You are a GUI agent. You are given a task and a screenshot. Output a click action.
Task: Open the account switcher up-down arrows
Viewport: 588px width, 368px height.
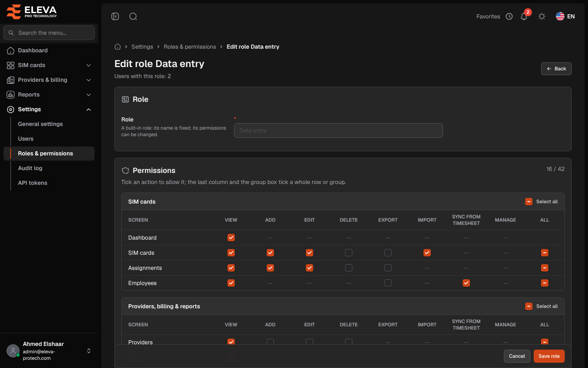point(89,351)
